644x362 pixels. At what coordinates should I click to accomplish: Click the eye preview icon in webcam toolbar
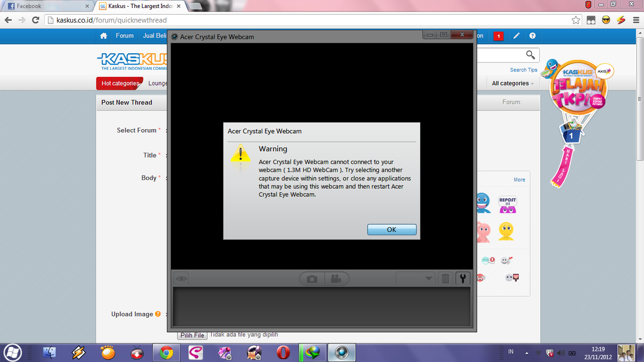click(x=182, y=278)
